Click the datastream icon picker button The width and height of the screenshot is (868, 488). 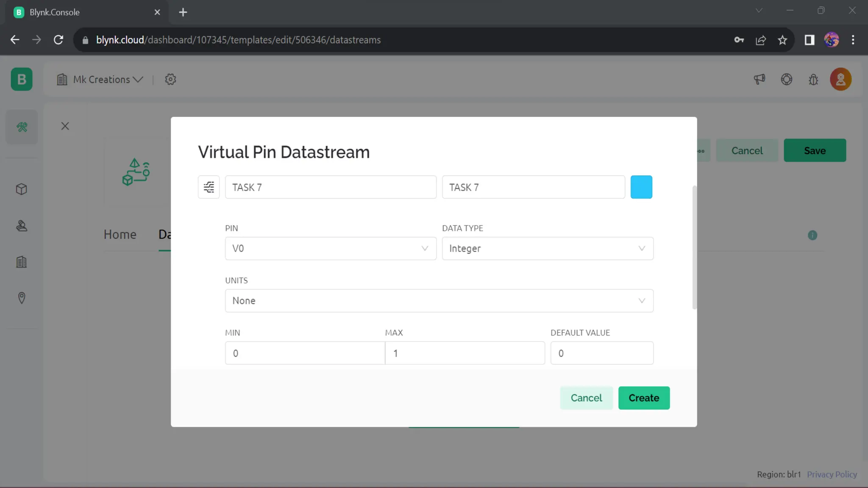(209, 187)
